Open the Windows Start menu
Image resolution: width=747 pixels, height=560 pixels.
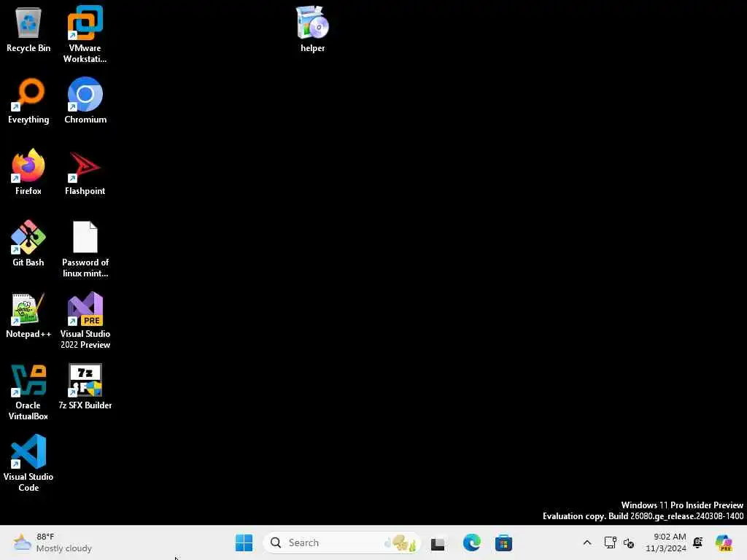click(x=244, y=542)
